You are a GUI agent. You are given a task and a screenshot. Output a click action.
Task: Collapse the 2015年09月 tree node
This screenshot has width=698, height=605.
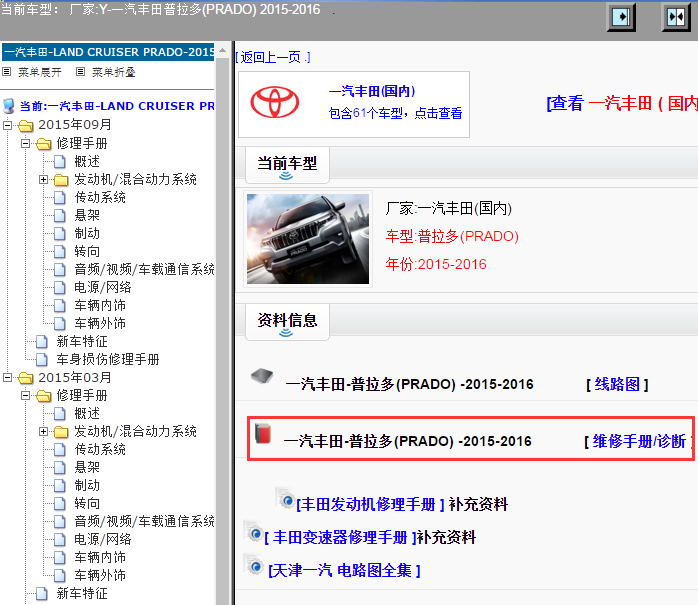pyautogui.click(x=7, y=125)
